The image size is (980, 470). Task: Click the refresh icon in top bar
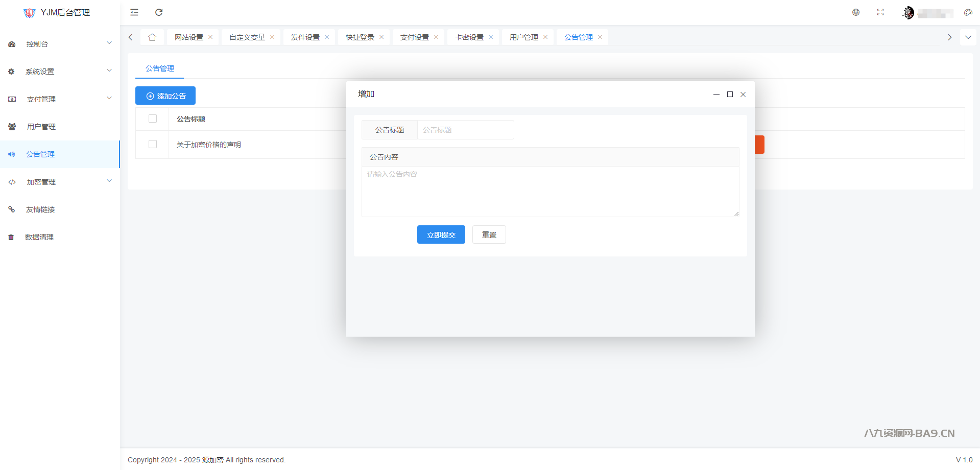coord(159,12)
